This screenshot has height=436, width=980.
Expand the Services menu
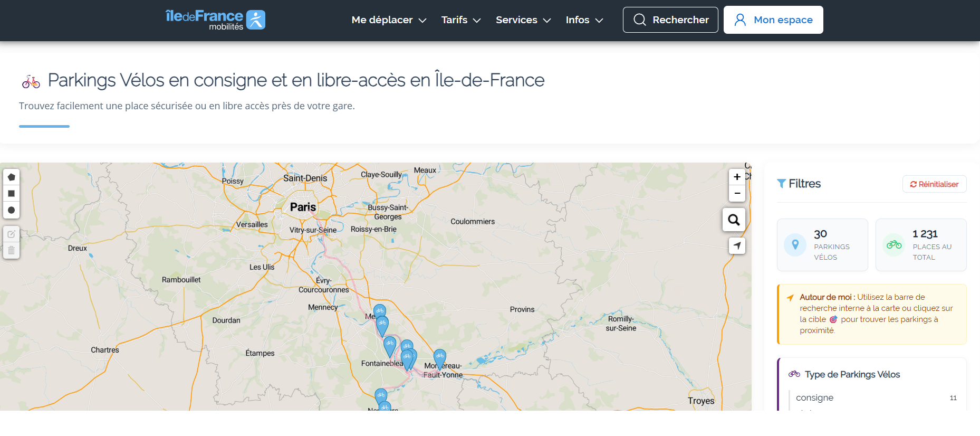[523, 20]
